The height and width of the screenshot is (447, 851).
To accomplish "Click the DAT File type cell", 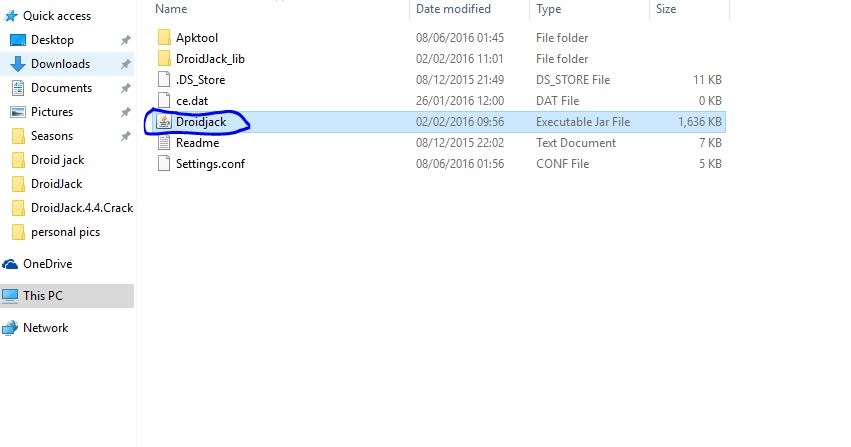I will (x=557, y=101).
